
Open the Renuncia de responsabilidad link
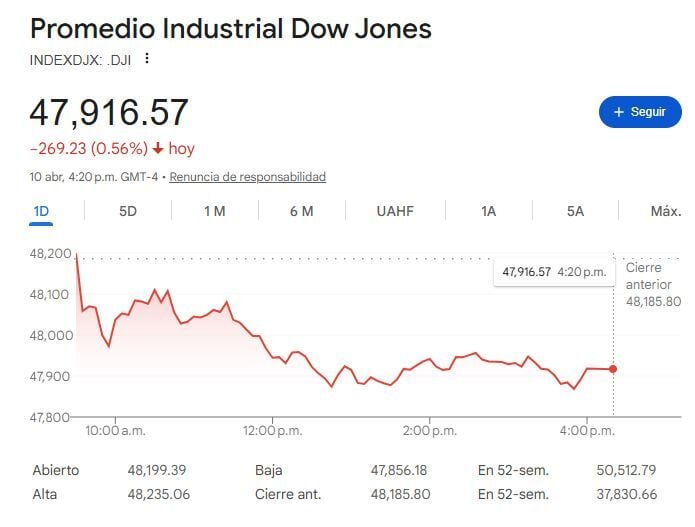click(x=247, y=177)
